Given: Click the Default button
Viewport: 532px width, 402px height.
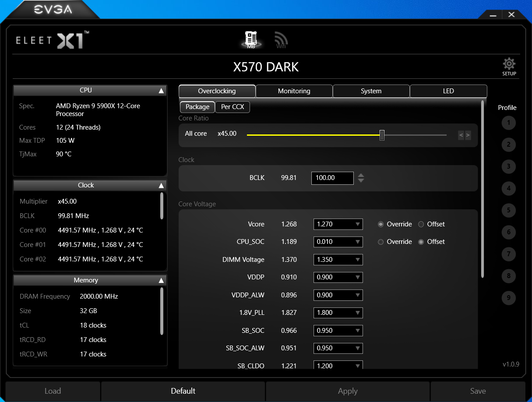Looking at the screenshot, I should (183, 391).
